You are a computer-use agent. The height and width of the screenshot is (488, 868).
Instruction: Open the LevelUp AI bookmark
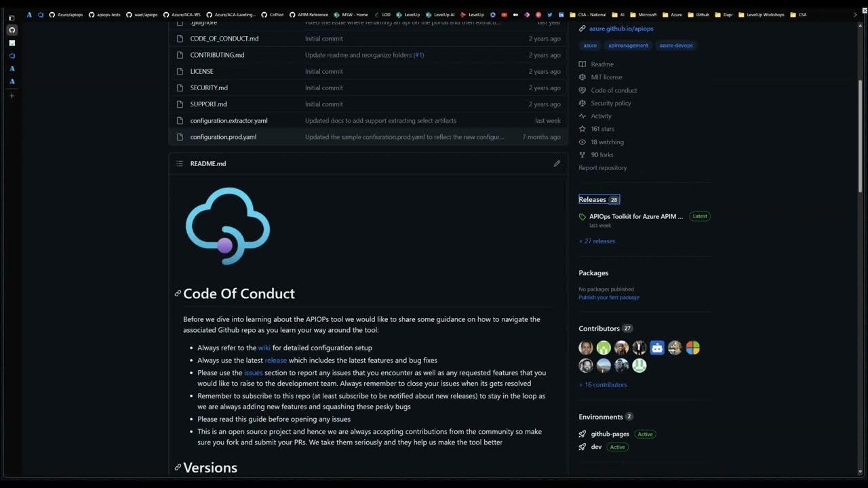(x=441, y=14)
